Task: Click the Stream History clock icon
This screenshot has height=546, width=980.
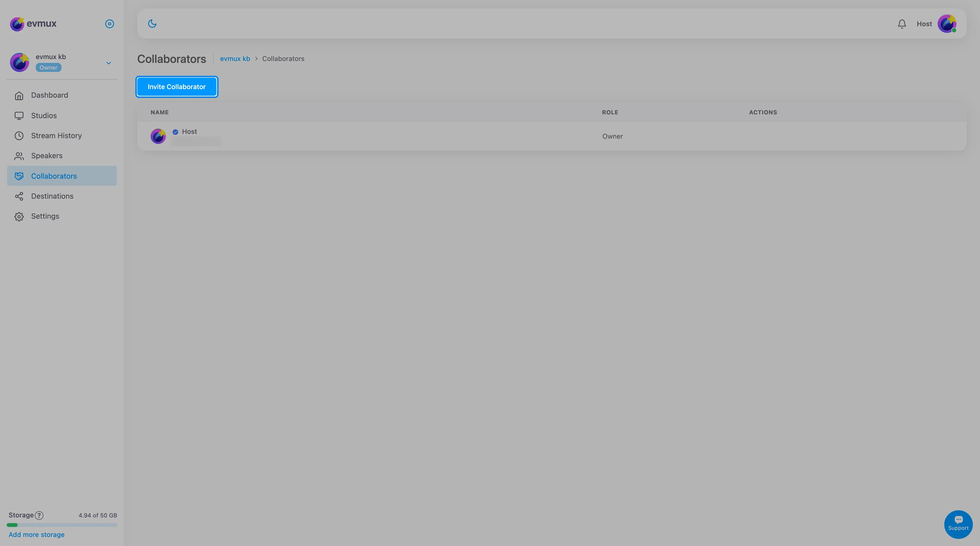Action: click(19, 136)
